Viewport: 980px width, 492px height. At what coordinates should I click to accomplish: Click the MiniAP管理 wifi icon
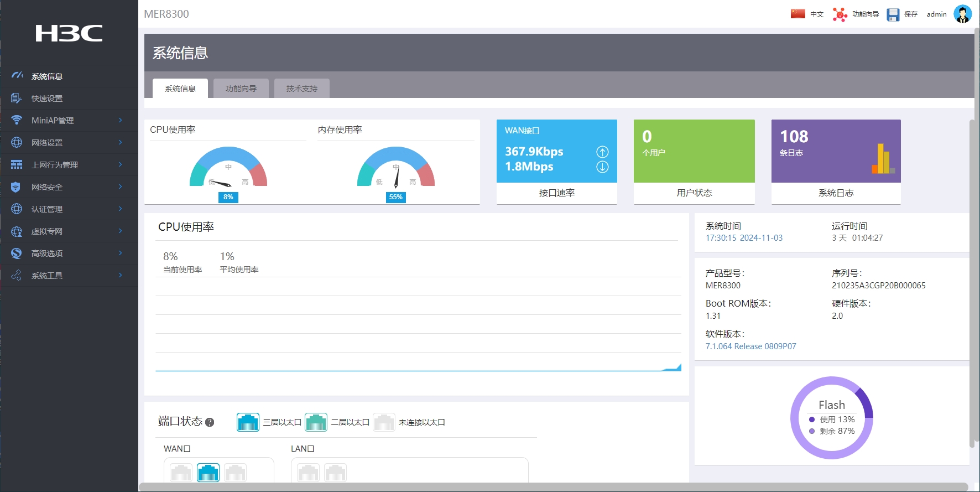(17, 120)
